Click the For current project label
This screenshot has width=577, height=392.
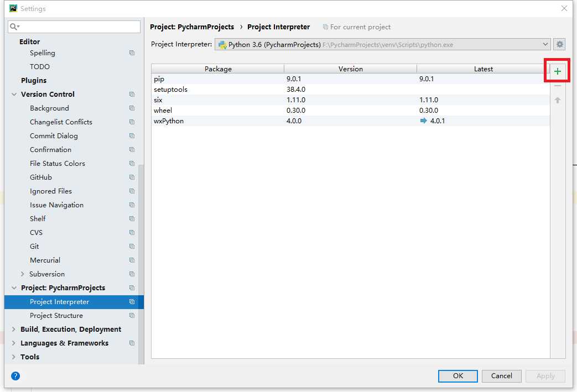360,27
